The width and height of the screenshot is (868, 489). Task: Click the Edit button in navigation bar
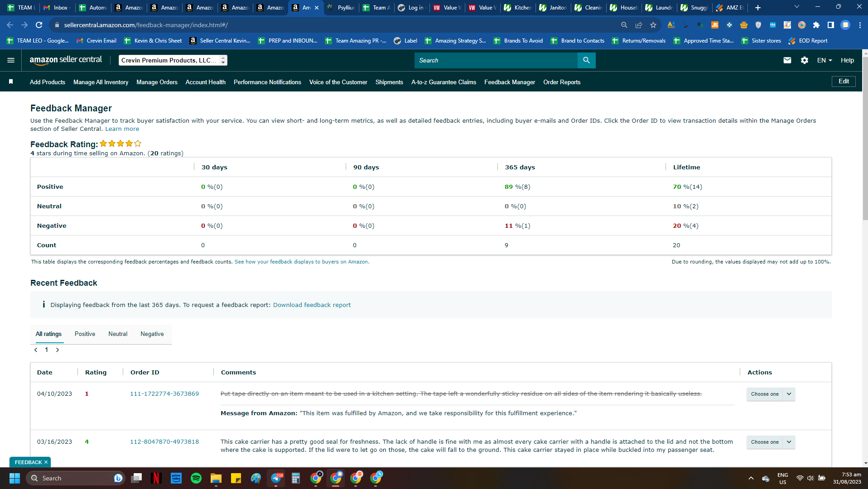point(844,81)
